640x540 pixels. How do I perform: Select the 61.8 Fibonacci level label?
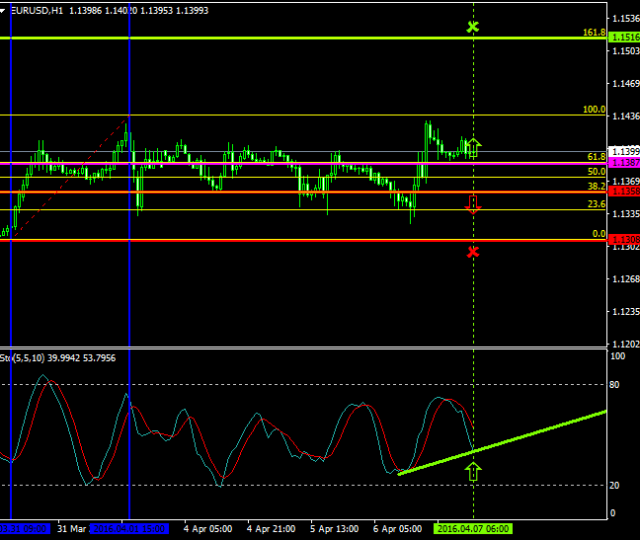click(596, 157)
